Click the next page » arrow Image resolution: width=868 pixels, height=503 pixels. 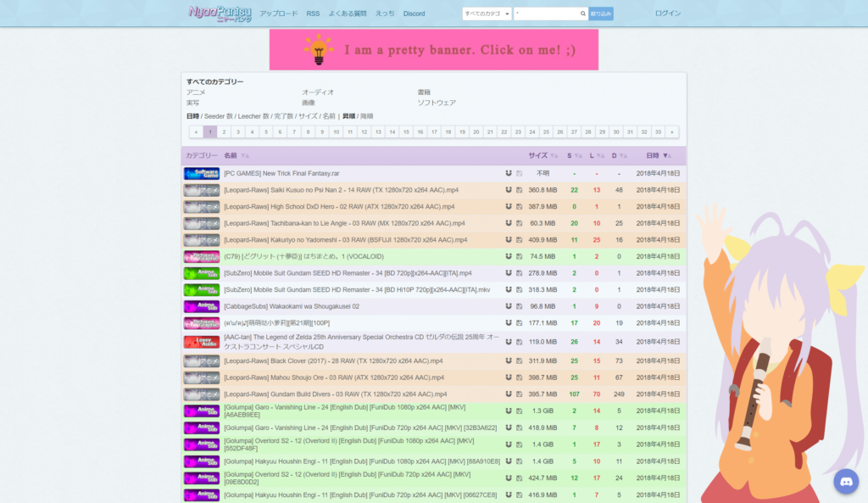coord(672,131)
